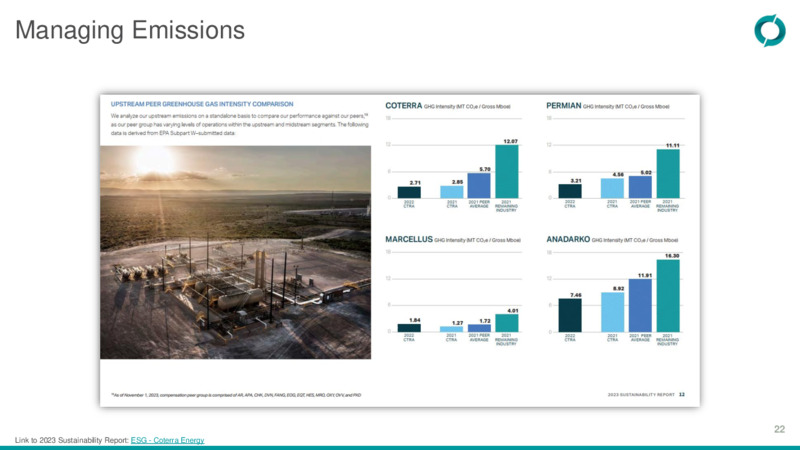The height and width of the screenshot is (450, 800).
Task: Click the 5.70 peer average bar
Action: click(x=479, y=185)
